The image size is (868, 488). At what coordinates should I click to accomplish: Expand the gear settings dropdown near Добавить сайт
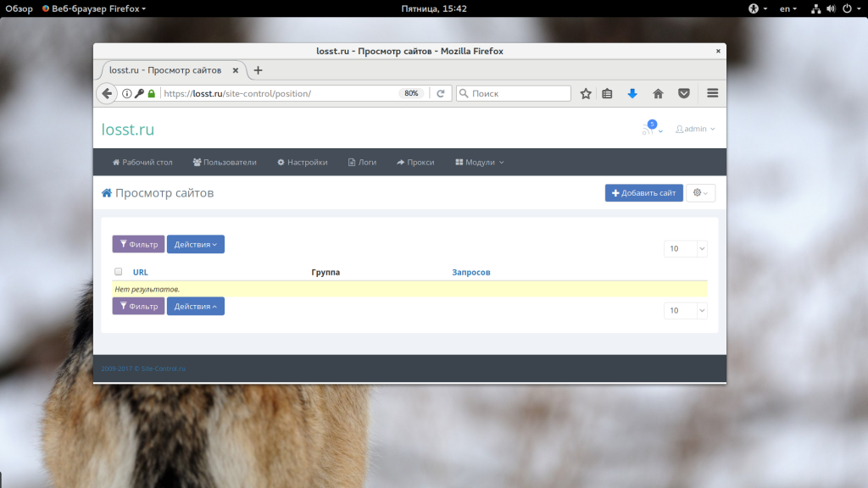(x=700, y=193)
